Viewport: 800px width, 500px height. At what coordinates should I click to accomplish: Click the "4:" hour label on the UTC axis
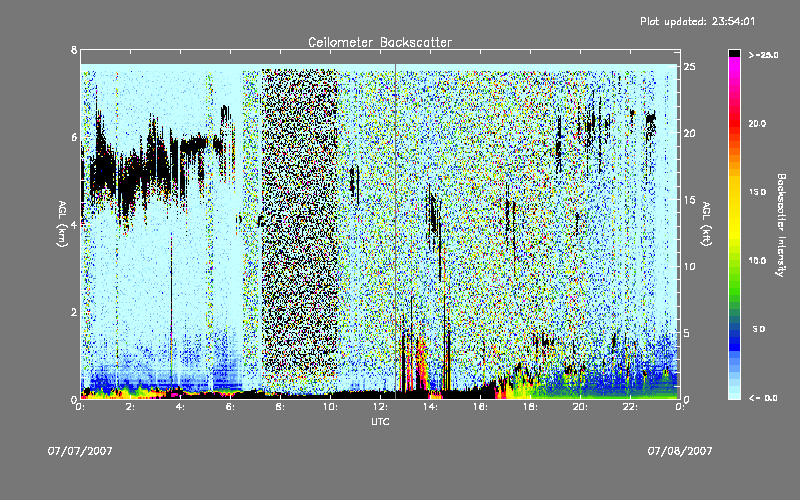180,407
